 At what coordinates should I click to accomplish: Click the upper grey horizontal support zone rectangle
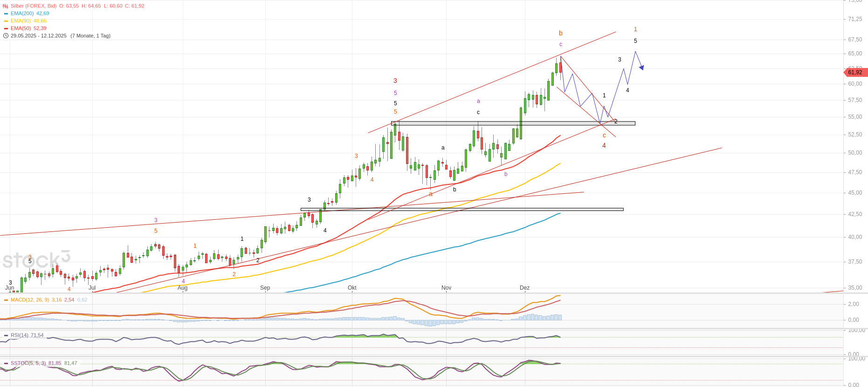tap(513, 123)
